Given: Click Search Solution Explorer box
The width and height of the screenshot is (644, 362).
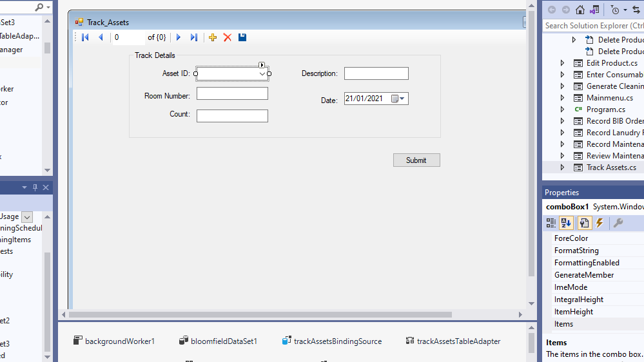Looking at the screenshot, I should click(594, 26).
